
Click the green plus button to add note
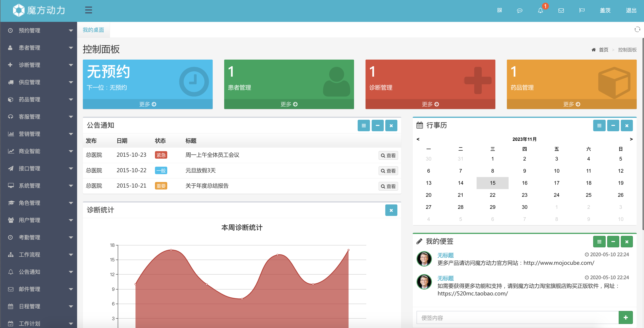click(626, 317)
